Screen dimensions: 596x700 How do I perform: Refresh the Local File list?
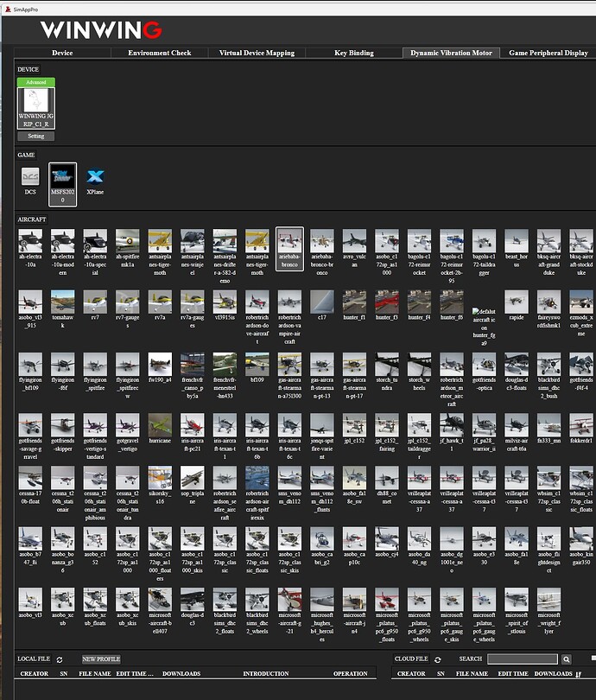click(60, 659)
